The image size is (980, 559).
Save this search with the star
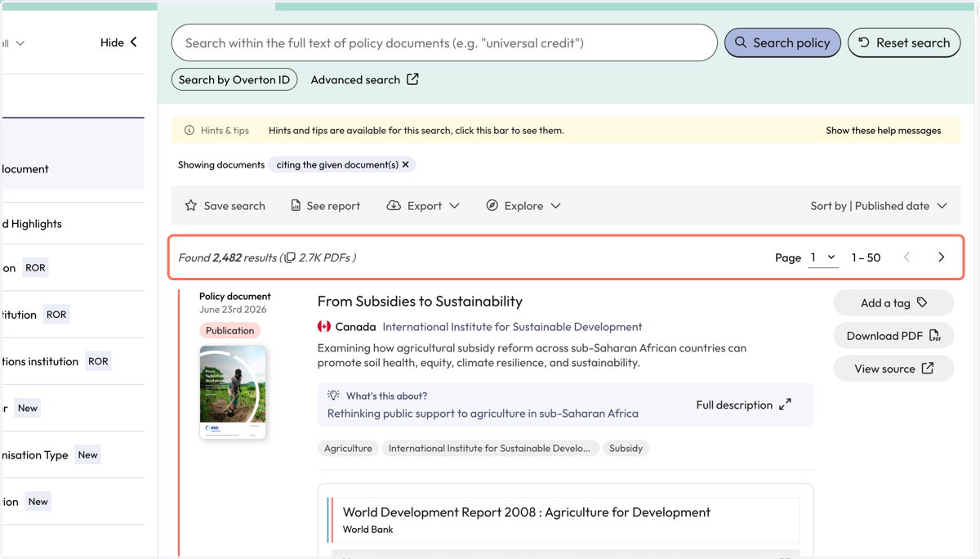tap(225, 205)
